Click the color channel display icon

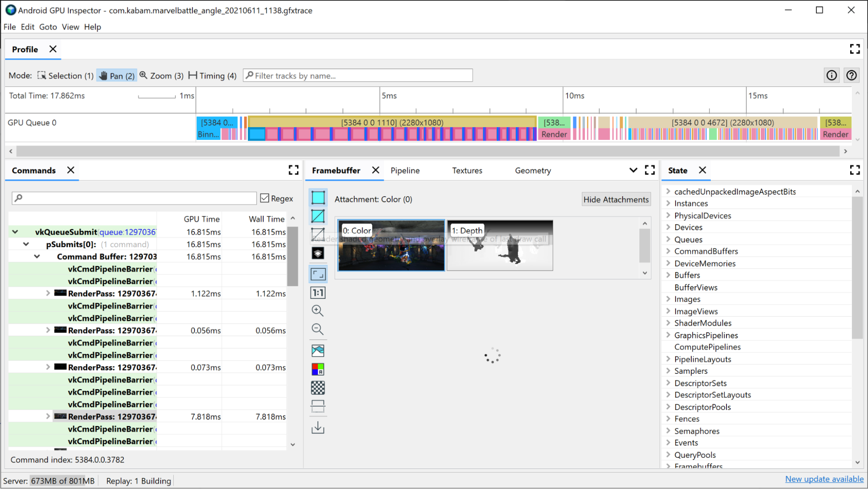click(318, 370)
